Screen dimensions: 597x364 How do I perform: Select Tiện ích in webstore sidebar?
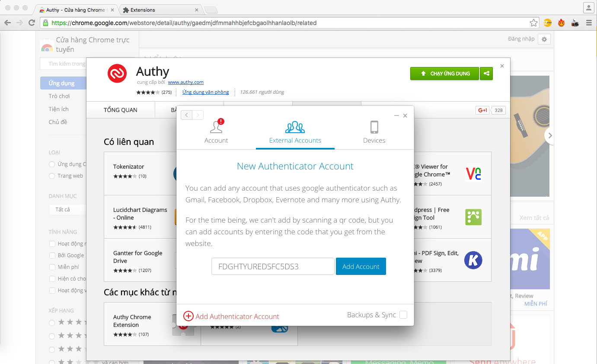(58, 109)
